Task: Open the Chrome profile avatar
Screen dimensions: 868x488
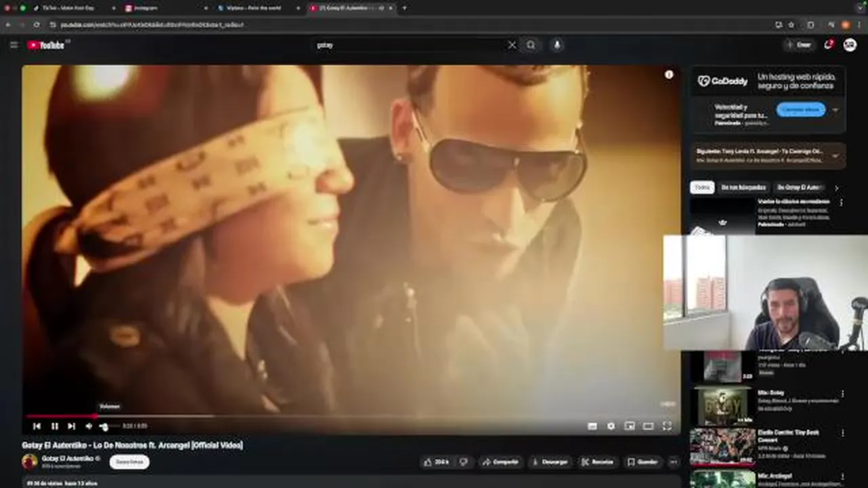Action: click(x=846, y=24)
